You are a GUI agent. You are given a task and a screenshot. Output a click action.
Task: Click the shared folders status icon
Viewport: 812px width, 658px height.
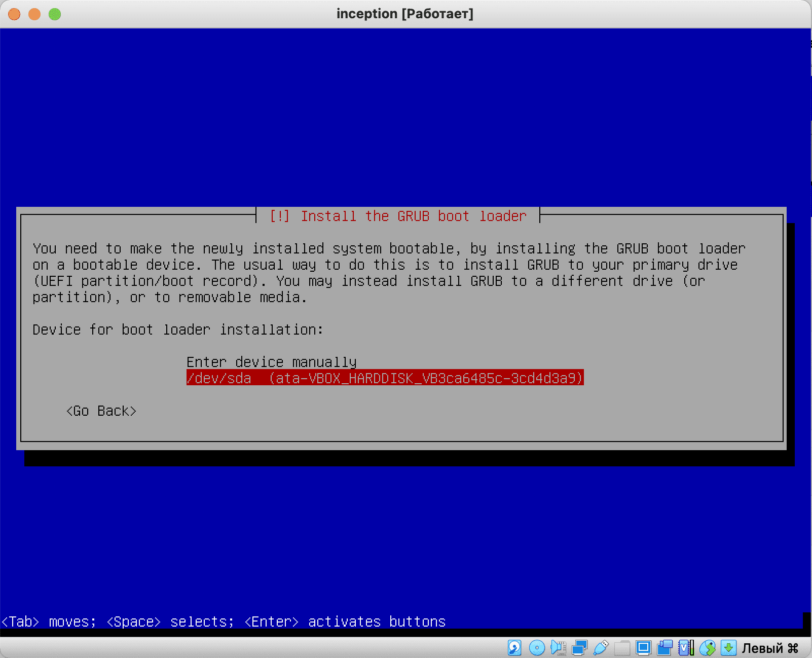point(622,647)
